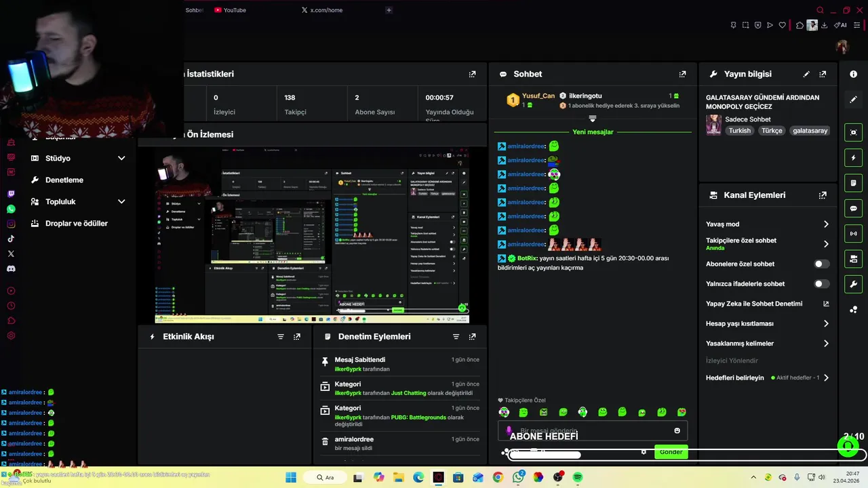
Task: Click the Turkish tag chip
Action: coord(740,131)
